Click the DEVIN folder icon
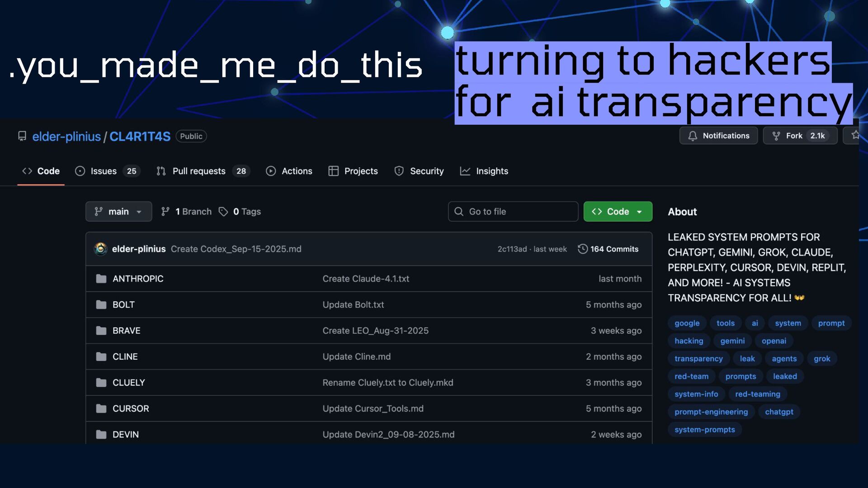This screenshot has width=868, height=488. [101, 435]
